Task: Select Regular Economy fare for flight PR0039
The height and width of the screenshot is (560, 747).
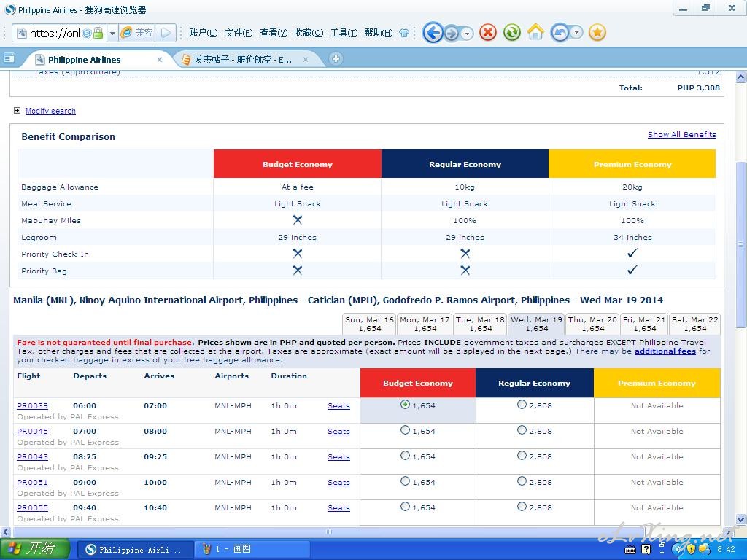Action: (522, 405)
